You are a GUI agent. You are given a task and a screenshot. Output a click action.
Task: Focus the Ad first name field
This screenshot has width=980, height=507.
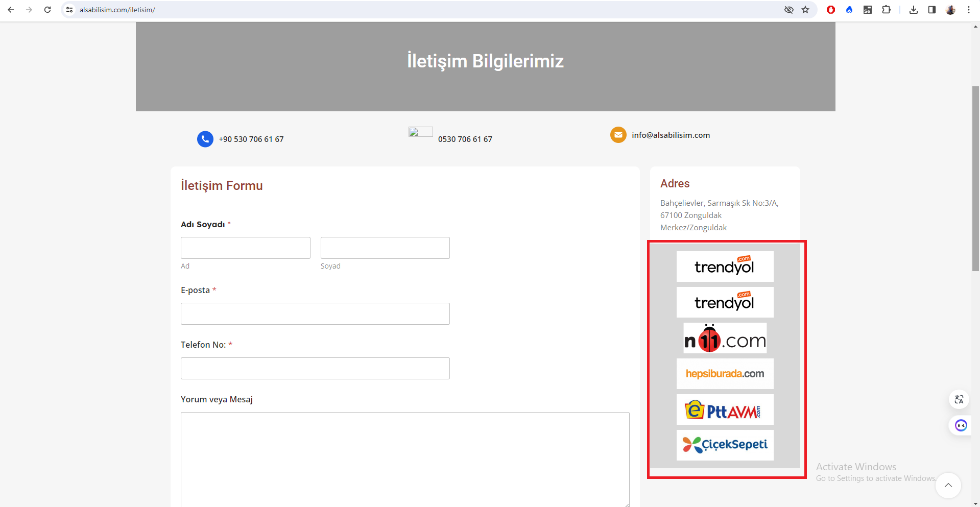click(x=246, y=248)
